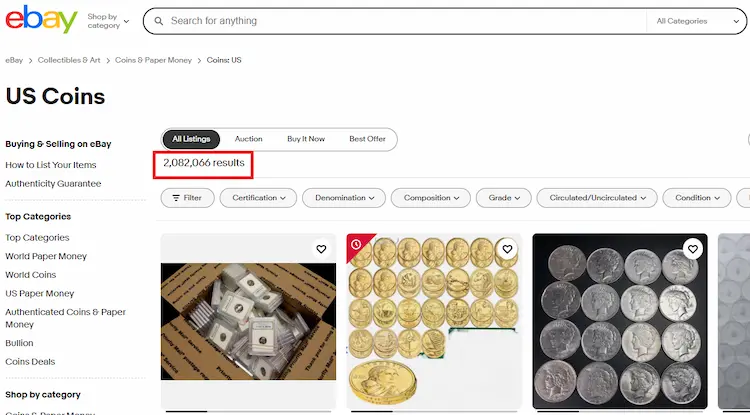Click in the Search for anything field
This screenshot has height=415, width=750.
[x=400, y=21]
